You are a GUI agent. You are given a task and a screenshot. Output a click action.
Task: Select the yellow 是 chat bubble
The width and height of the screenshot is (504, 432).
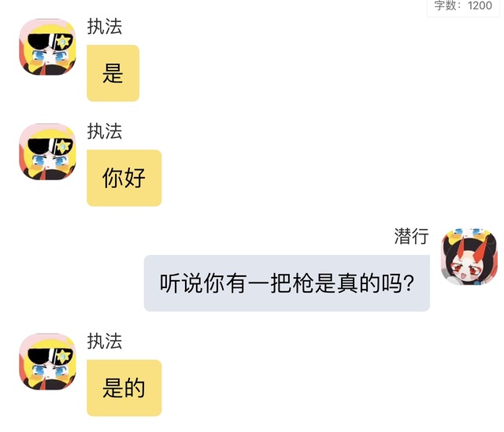(113, 73)
